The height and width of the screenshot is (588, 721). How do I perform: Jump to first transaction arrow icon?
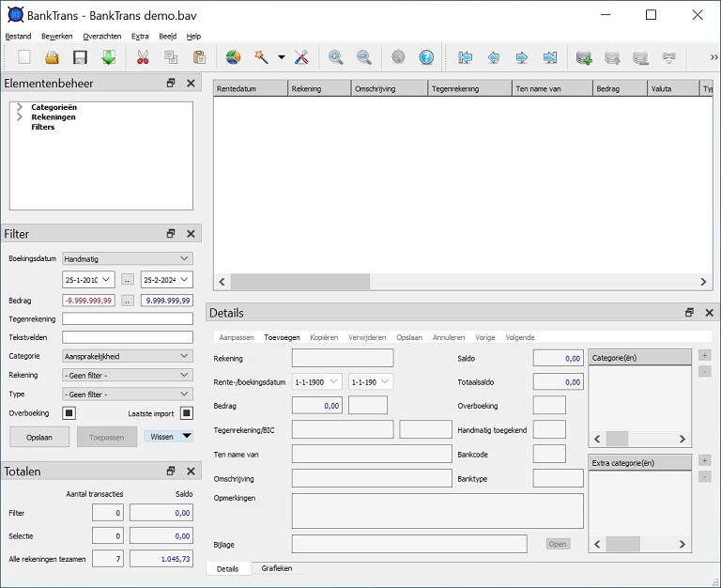pos(465,57)
